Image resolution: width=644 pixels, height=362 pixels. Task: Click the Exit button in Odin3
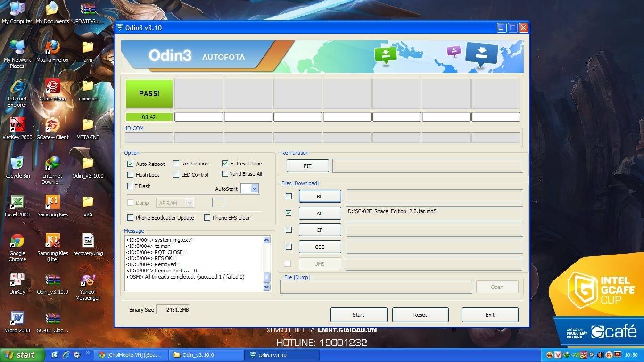tap(490, 315)
